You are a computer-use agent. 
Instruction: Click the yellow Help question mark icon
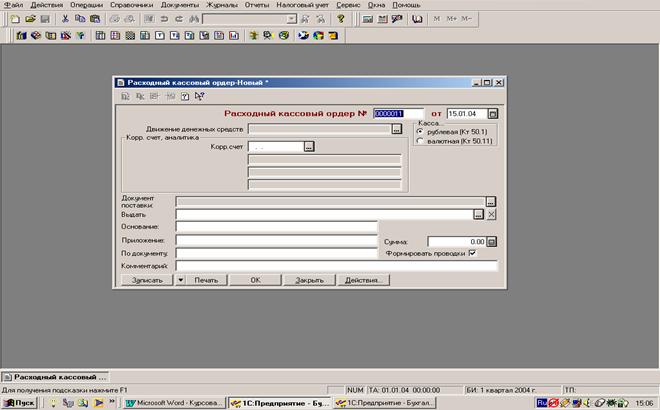coord(341,19)
